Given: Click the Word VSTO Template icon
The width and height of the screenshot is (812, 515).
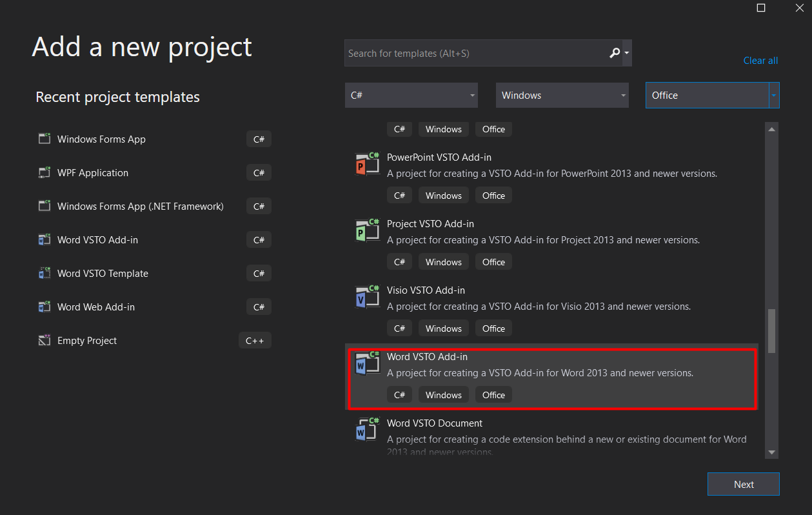Looking at the screenshot, I should click(x=45, y=273).
